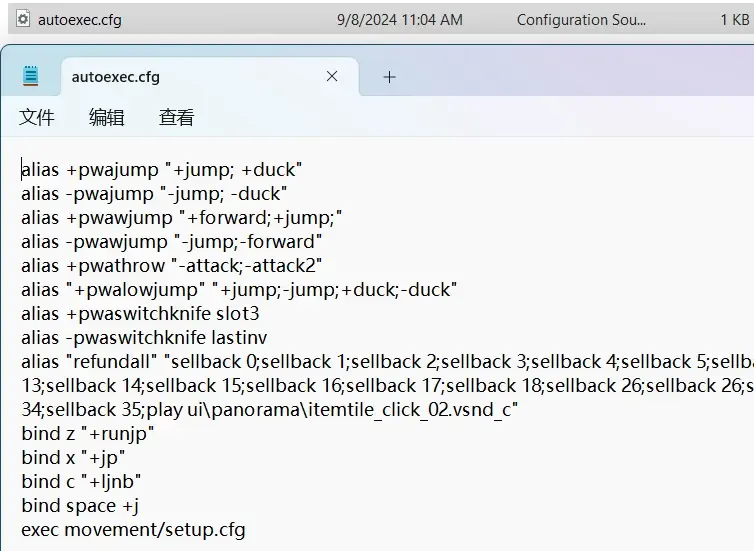Place cursor on the bind z "+runjp" line
The image size is (754, 551).
88,433
